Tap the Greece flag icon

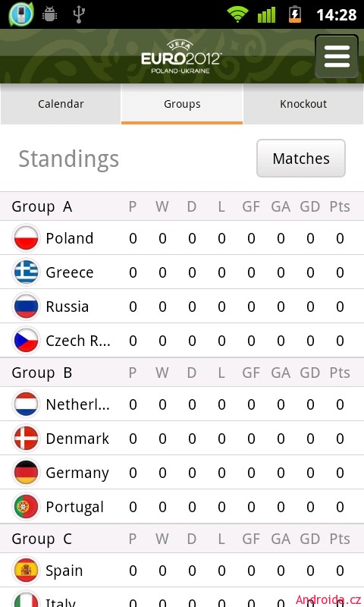pos(26,272)
